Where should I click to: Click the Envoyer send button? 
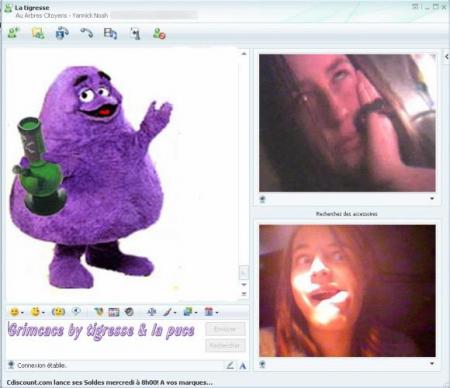[225, 329]
